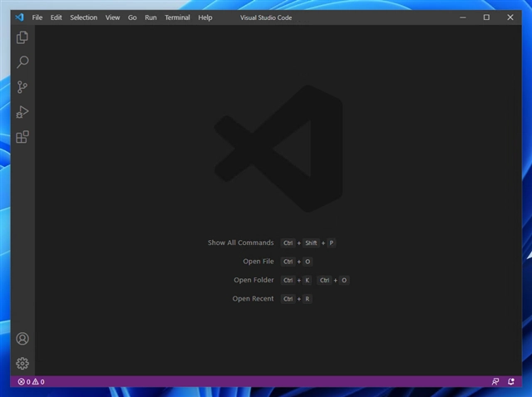Maximize the Visual Studio Code window
Viewport: 532px width, 397px height.
[x=486, y=17]
